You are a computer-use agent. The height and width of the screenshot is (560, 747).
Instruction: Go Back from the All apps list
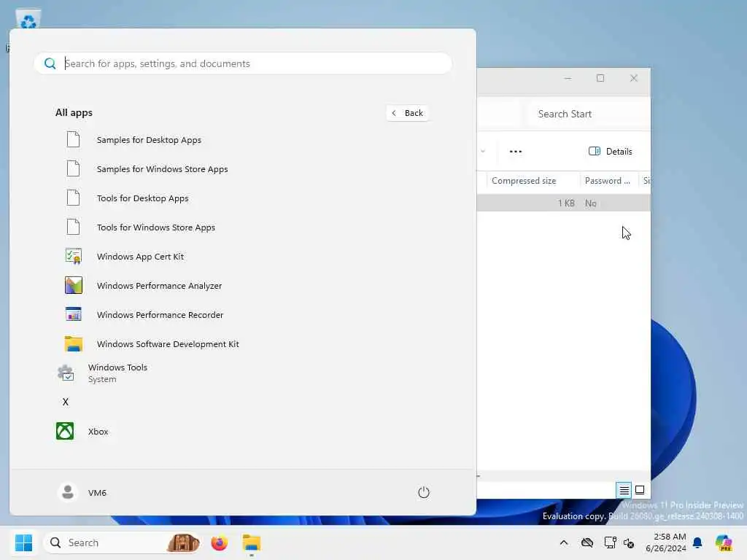(407, 113)
